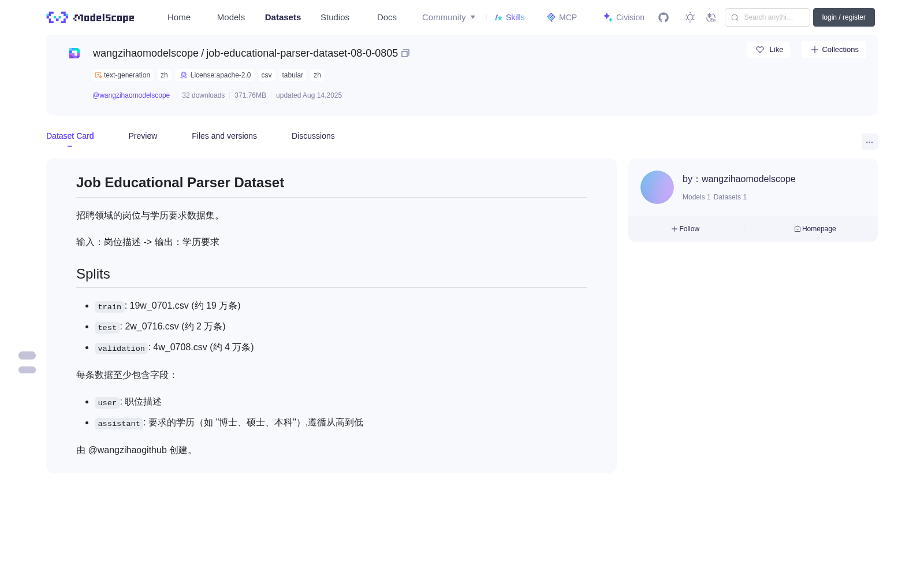The width and height of the screenshot is (924, 578).
Task: Click the lower floating side pill button
Action: click(27, 370)
